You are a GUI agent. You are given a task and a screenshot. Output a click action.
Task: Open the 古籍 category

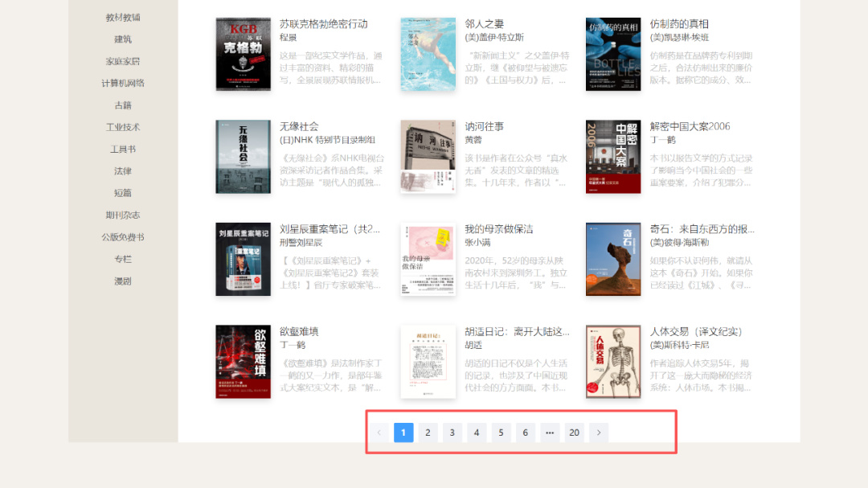123,105
